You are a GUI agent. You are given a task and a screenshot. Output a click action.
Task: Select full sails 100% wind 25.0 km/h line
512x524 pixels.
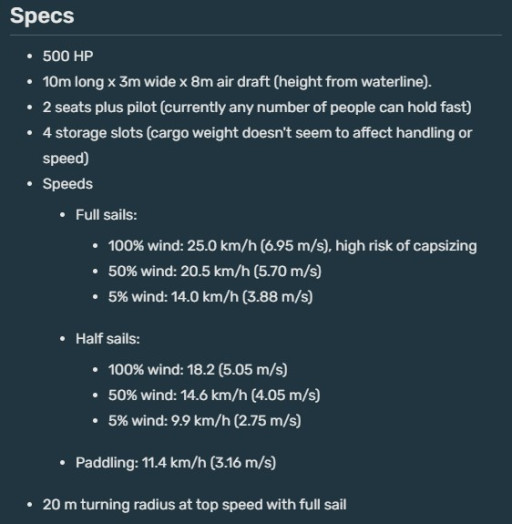pyautogui.click(x=292, y=246)
